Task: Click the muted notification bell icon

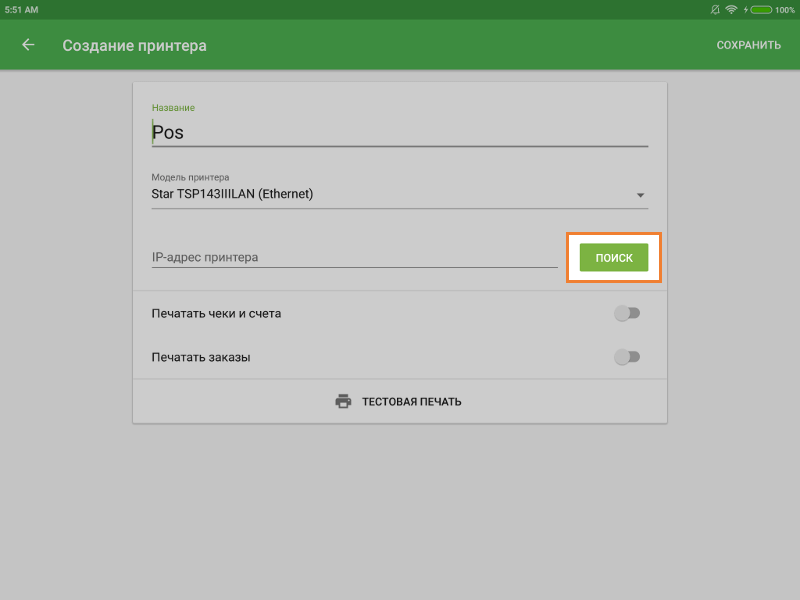Action: pos(715,9)
